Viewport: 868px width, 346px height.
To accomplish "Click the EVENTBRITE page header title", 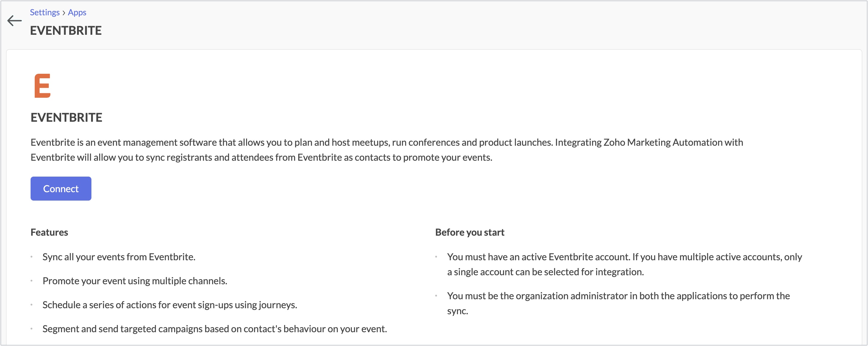I will pos(66,31).
